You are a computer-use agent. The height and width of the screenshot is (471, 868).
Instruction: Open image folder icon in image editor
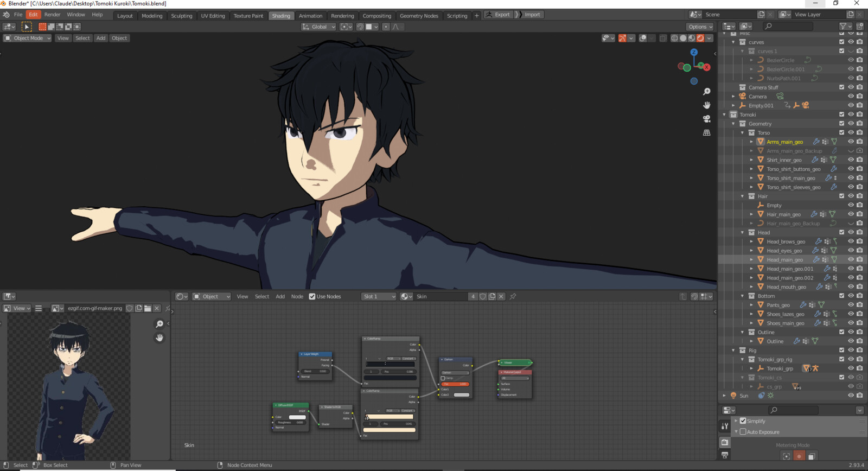(148, 308)
